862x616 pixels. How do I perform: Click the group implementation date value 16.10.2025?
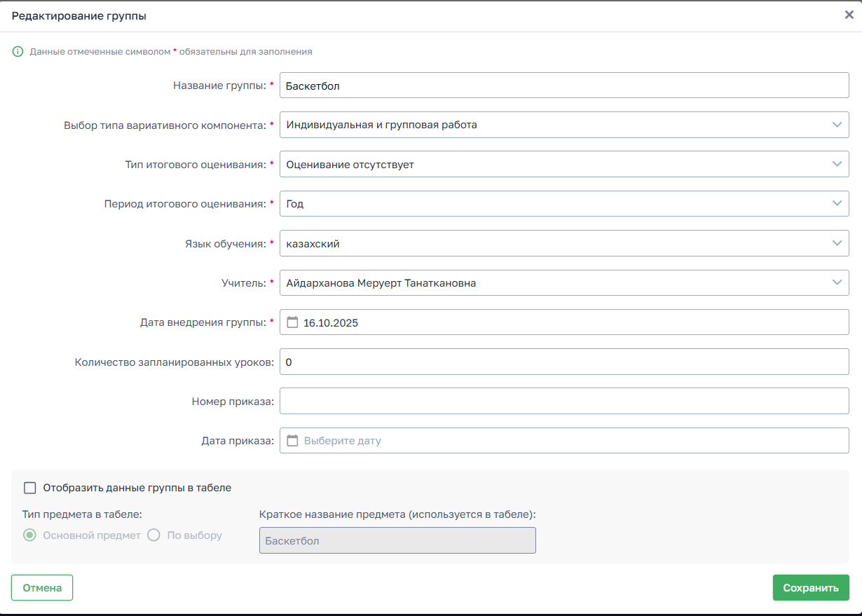[330, 323]
